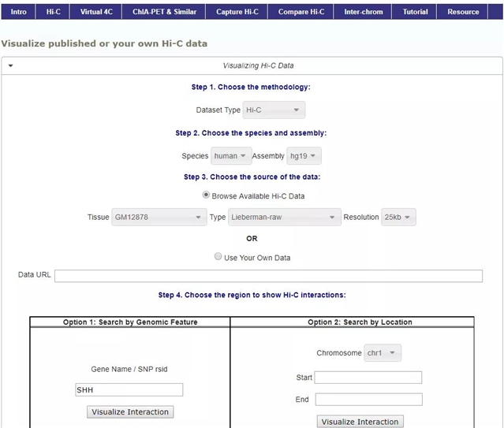Open the Assembly dropdown showing hg19

pyautogui.click(x=304, y=156)
